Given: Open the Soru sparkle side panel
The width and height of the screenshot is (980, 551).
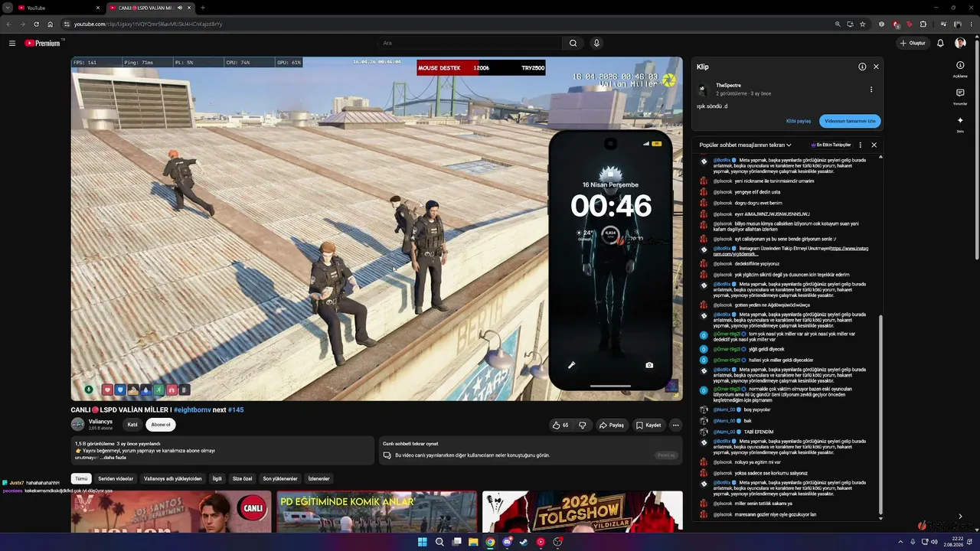Looking at the screenshot, I should [x=960, y=124].
